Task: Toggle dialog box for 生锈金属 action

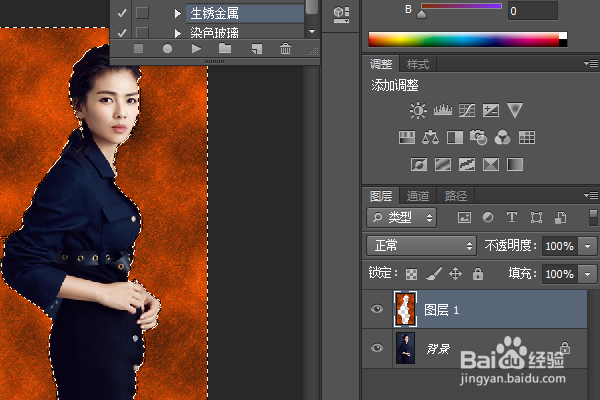Action: coord(142,13)
